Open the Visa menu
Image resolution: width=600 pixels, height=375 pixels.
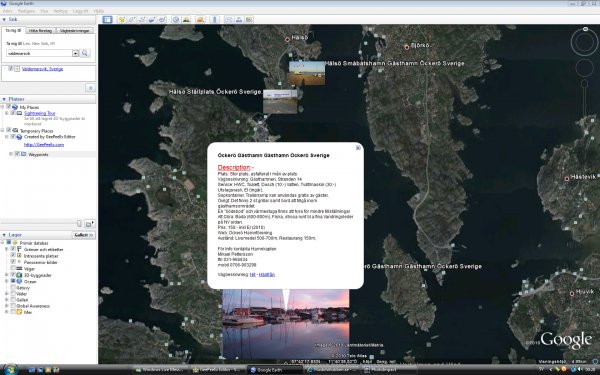[44, 11]
